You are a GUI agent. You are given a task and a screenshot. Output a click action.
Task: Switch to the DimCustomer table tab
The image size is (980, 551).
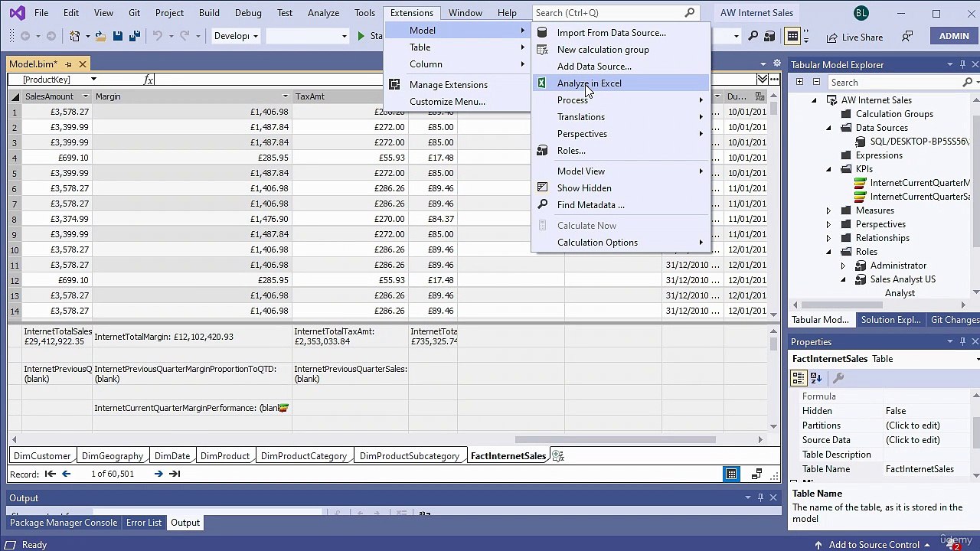[x=42, y=456]
